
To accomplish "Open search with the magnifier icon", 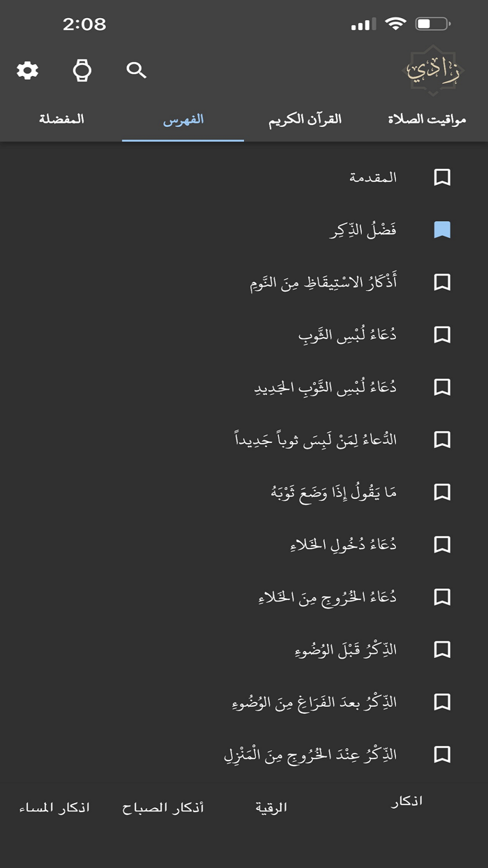I will 136,70.
